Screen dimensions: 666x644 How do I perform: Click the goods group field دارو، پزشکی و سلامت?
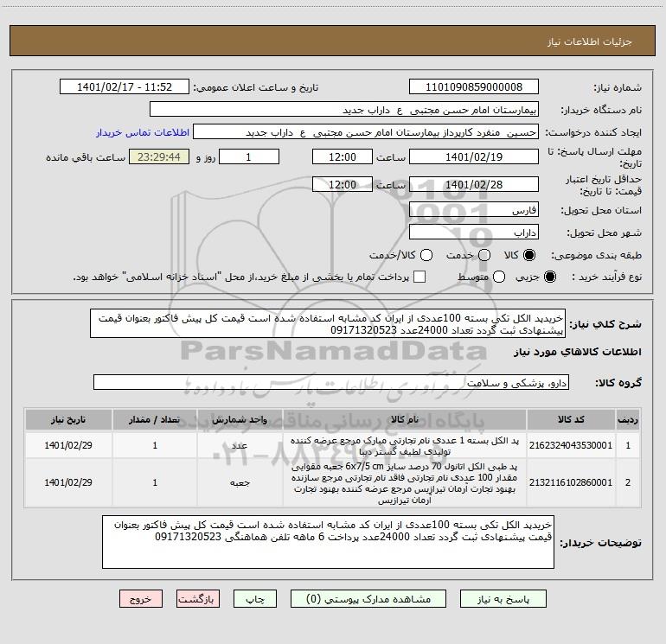(331, 382)
